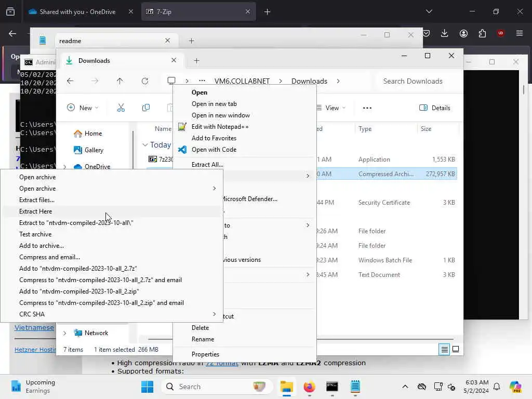532x399 pixels.
Task: Open the Firefox hamburger menu
Action: (520, 33)
